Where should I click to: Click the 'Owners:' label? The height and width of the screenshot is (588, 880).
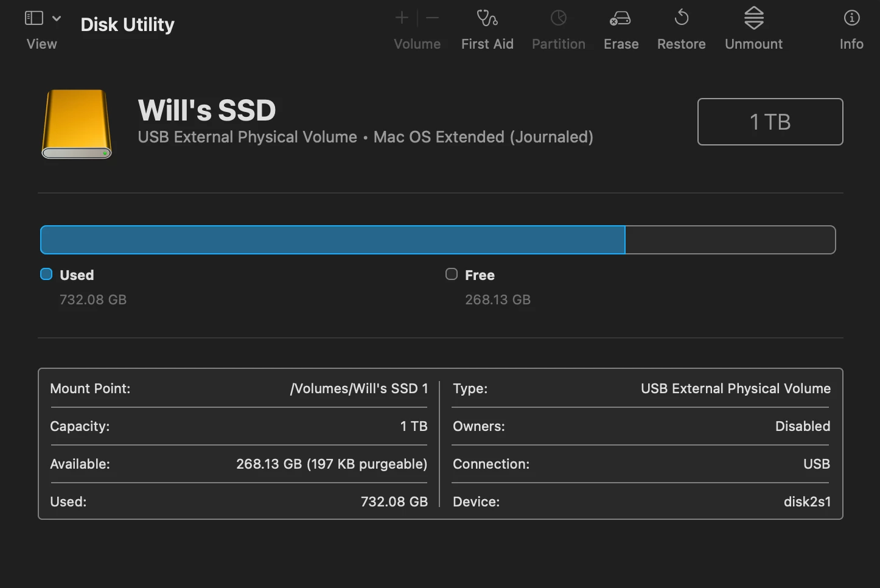(x=479, y=426)
